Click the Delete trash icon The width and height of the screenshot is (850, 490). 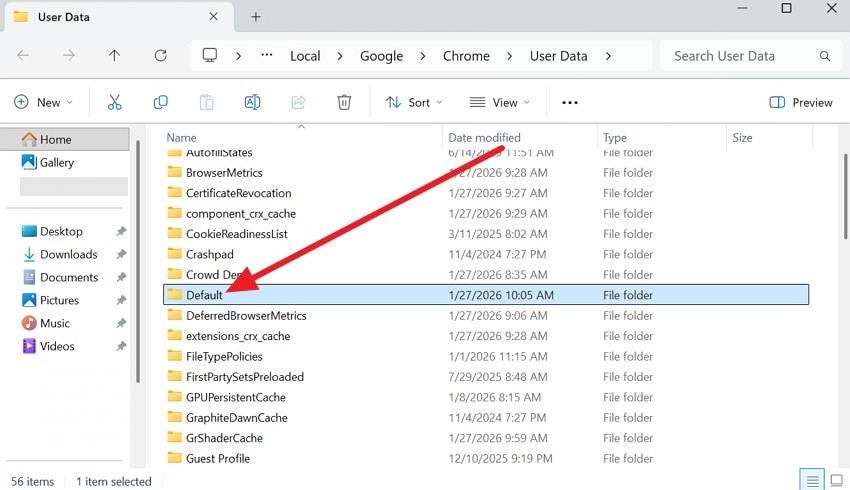(x=344, y=102)
